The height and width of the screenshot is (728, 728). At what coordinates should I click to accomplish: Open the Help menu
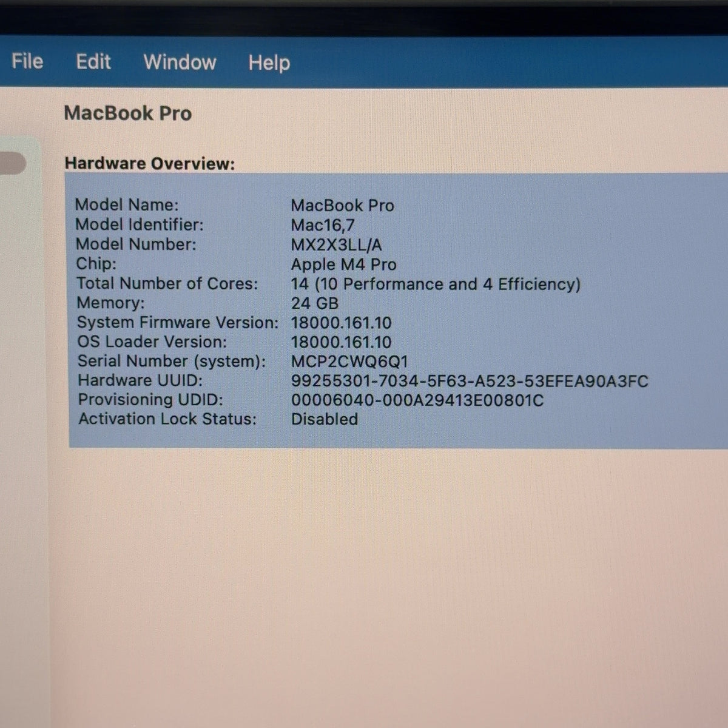pyautogui.click(x=269, y=63)
